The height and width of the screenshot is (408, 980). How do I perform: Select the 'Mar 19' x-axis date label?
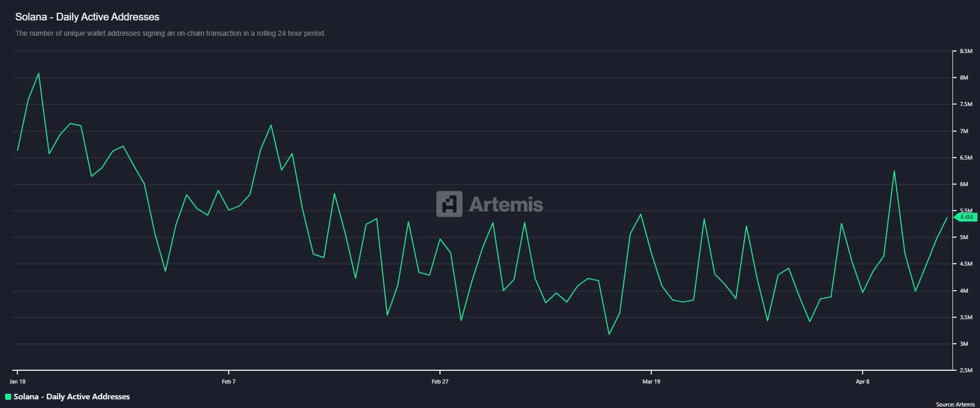(651, 381)
